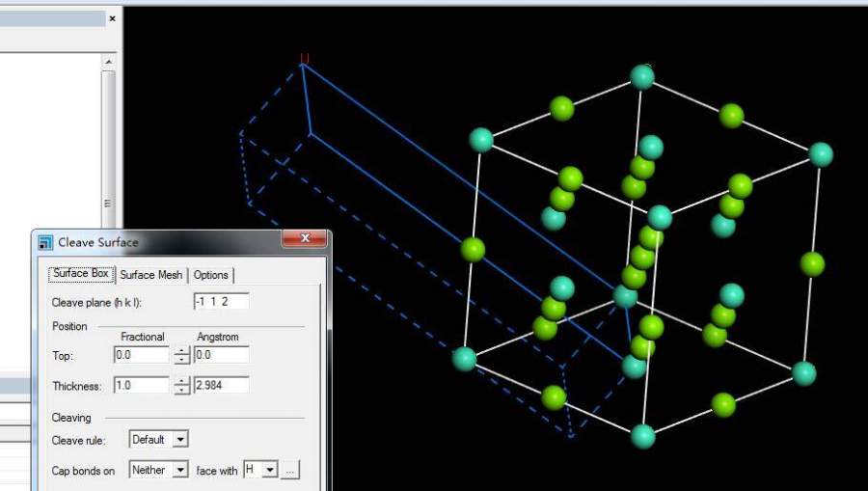Screen dimensions: 868x491
Task: Edit the Cleave plane (h k l) field
Action: click(x=222, y=301)
